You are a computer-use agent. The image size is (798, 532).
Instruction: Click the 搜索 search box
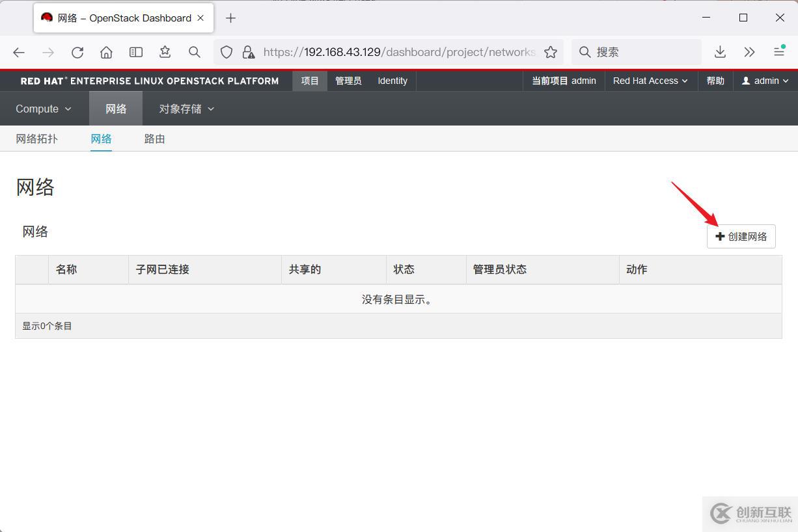click(637, 52)
